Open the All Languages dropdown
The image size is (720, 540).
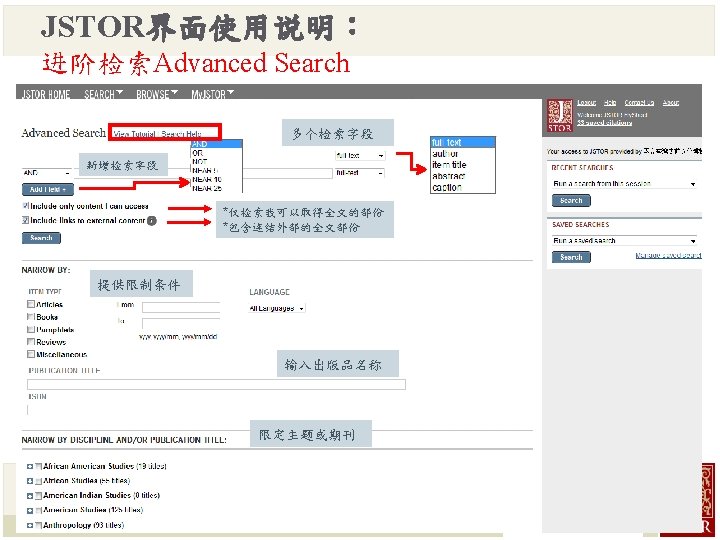[276, 309]
